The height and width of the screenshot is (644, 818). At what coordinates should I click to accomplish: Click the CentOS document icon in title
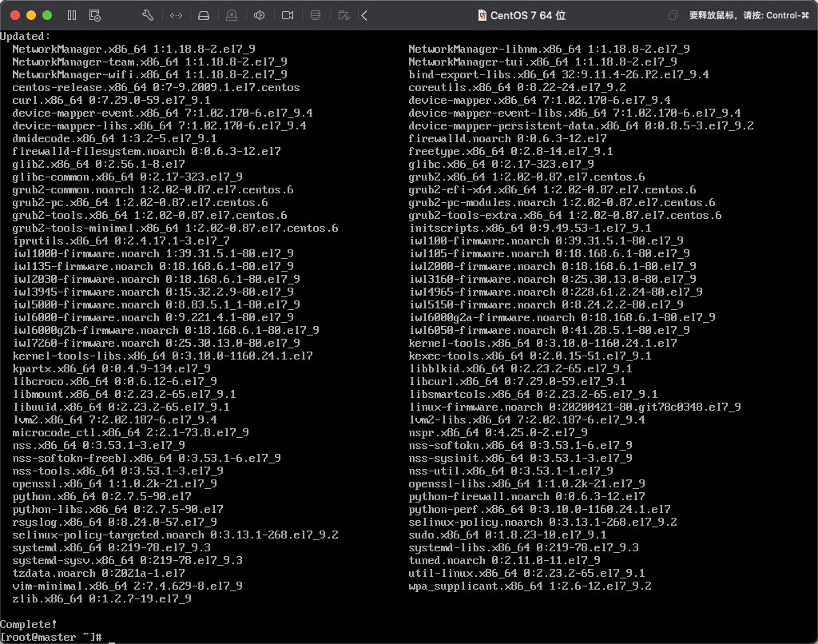pos(482,15)
